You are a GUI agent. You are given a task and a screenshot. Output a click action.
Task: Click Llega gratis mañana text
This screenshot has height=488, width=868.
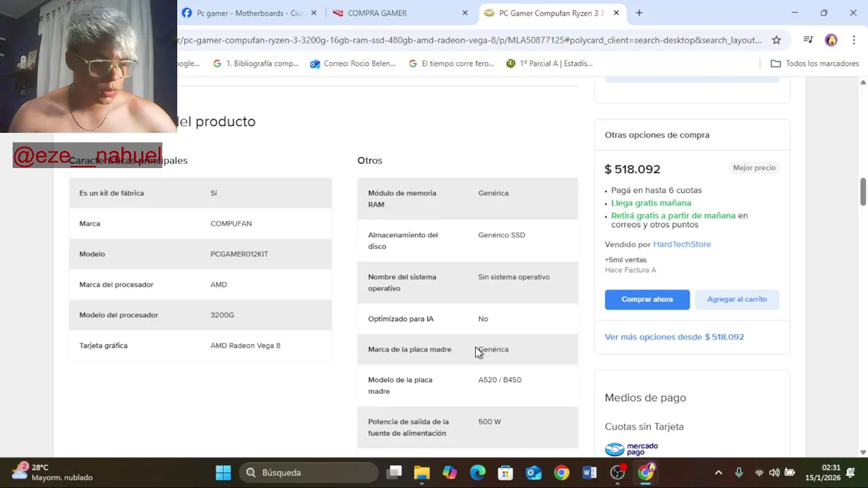[651, 203]
